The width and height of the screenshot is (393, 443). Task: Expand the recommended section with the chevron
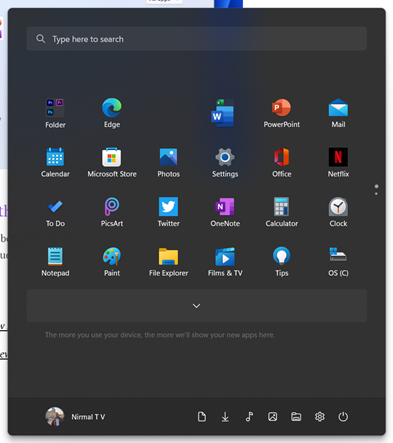[197, 306]
